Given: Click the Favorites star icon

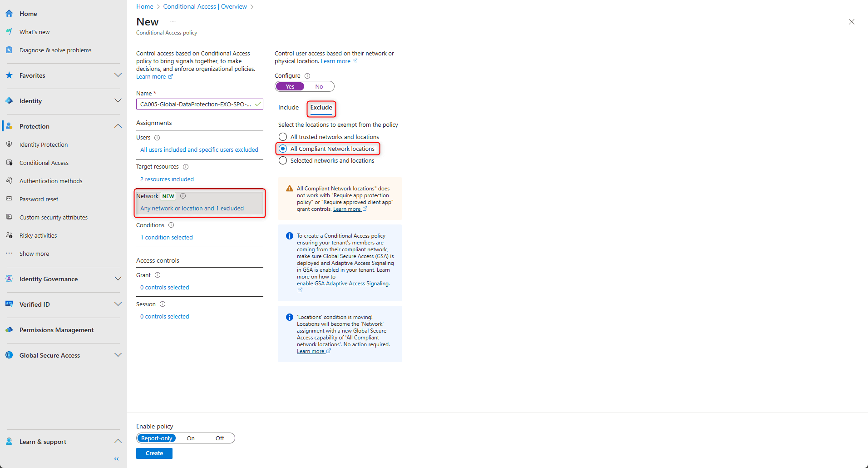Looking at the screenshot, I should [x=9, y=75].
